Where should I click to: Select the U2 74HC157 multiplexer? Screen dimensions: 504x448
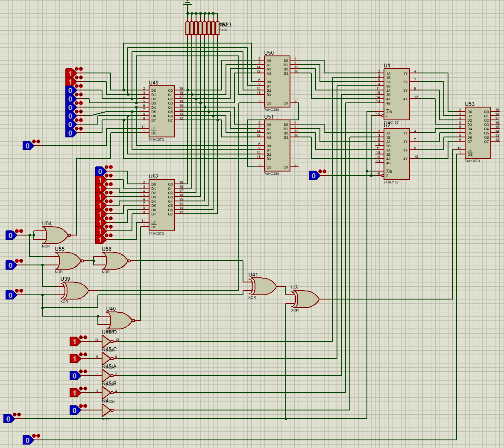(396, 154)
